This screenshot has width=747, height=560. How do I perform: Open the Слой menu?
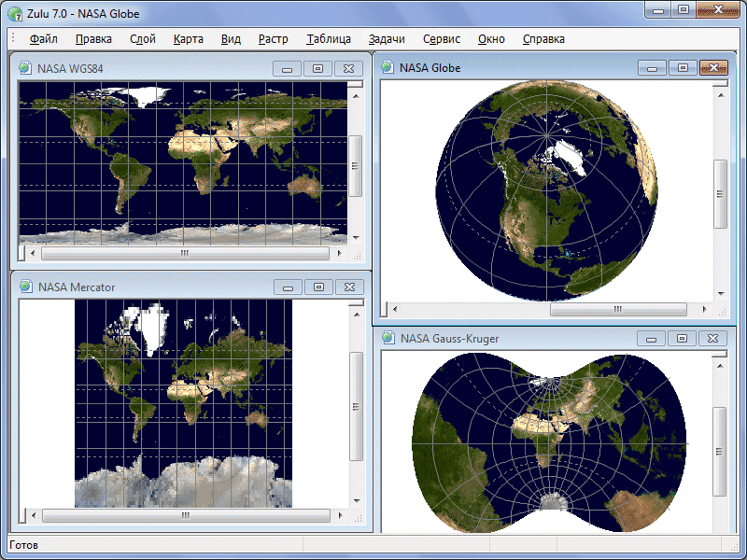(x=143, y=39)
